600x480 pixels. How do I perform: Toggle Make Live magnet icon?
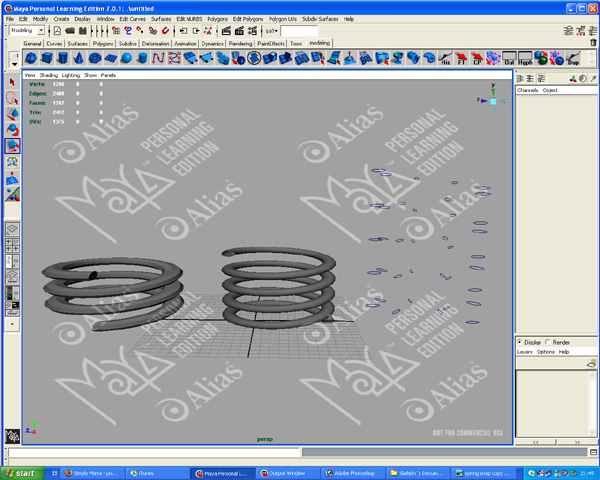[165, 31]
